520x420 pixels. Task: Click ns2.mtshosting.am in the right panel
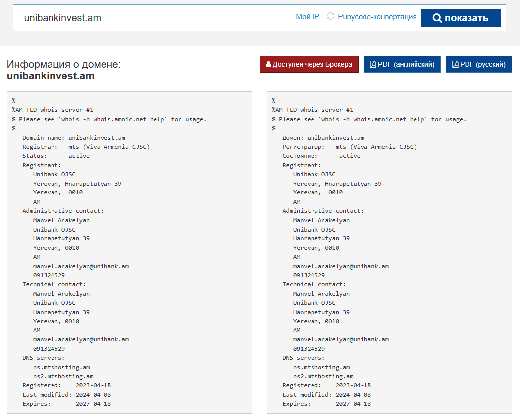tap(323, 376)
